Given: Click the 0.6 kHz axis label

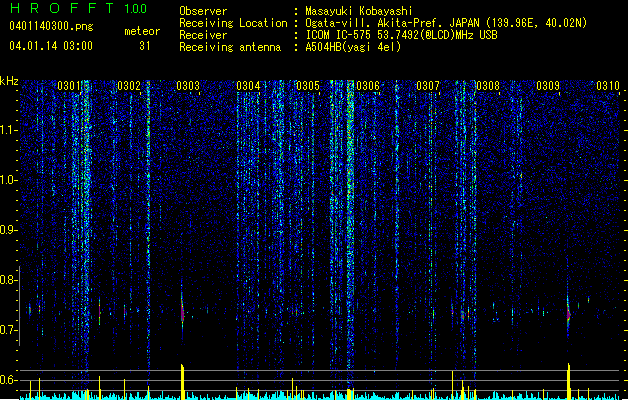Looking at the screenshot, I should point(9,380).
